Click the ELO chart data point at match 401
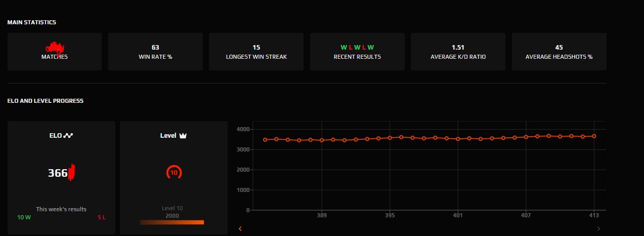 click(x=458, y=139)
